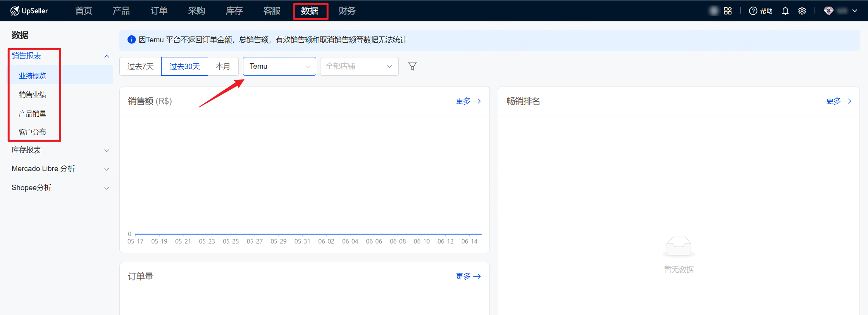Click 更多 link in 畅销排名 card
868x315 pixels.
coord(839,101)
